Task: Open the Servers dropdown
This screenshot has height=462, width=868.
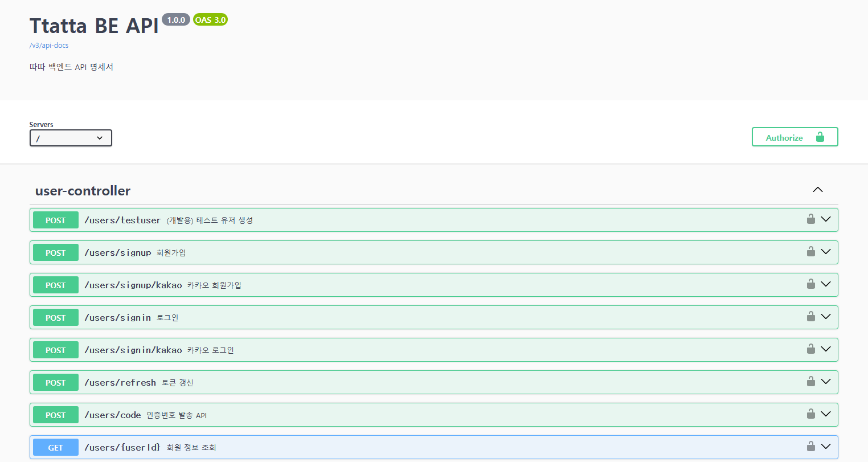Action: (x=71, y=138)
